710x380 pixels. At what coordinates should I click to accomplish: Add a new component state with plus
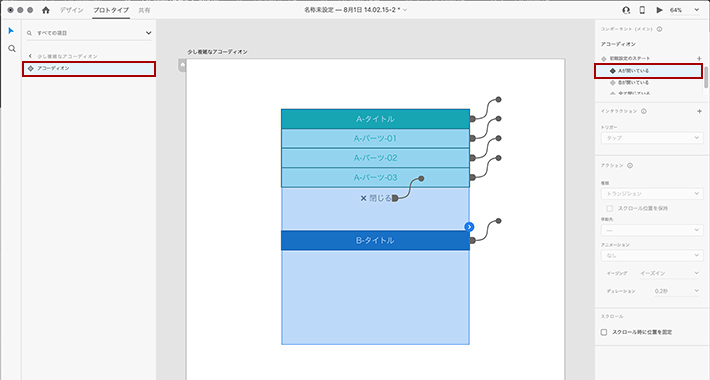[x=699, y=58]
